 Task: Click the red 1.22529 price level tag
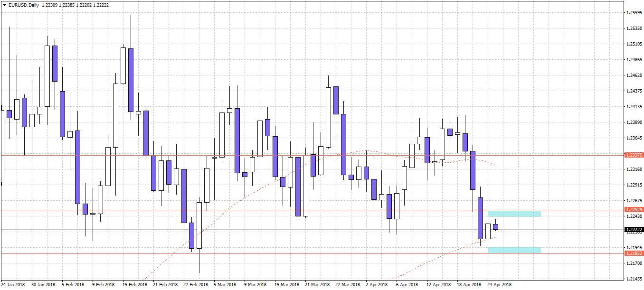pos(634,210)
